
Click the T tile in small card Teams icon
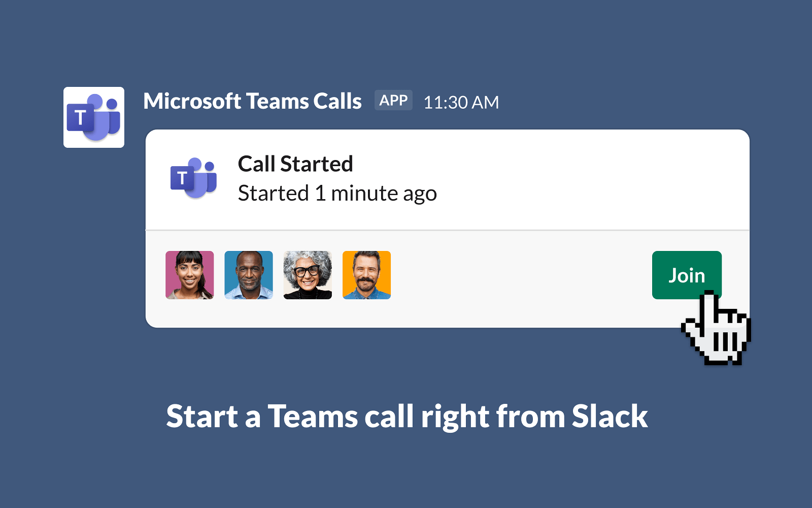182,178
